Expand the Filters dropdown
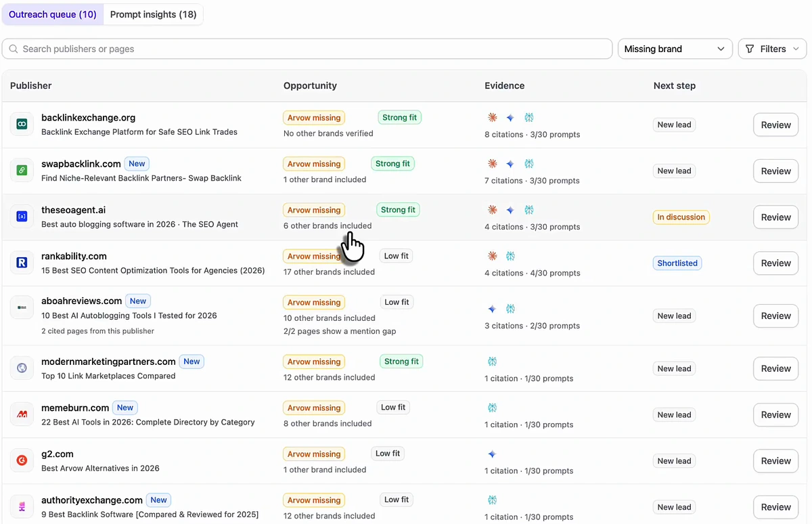The width and height of the screenshot is (812, 524). 772,49
